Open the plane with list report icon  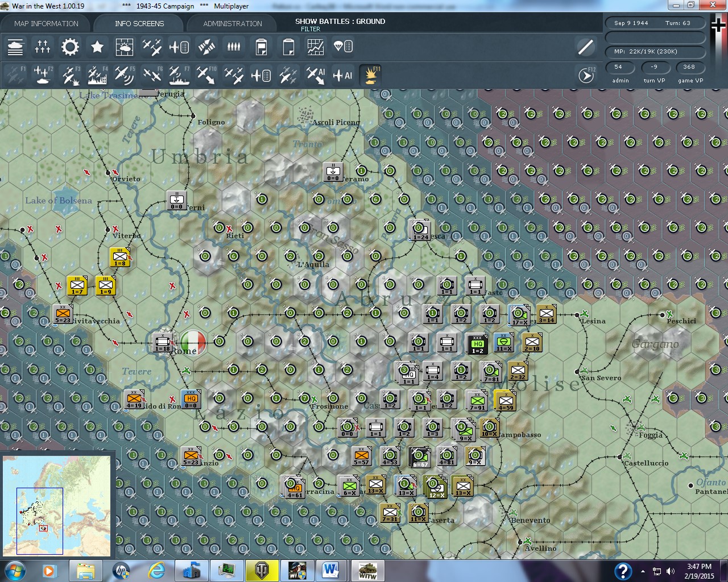[x=179, y=47]
